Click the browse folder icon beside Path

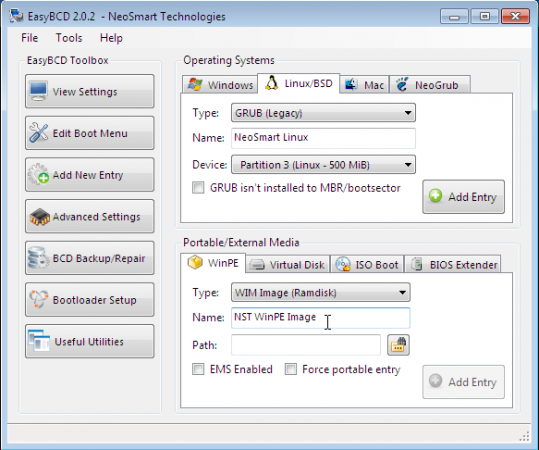(398, 345)
